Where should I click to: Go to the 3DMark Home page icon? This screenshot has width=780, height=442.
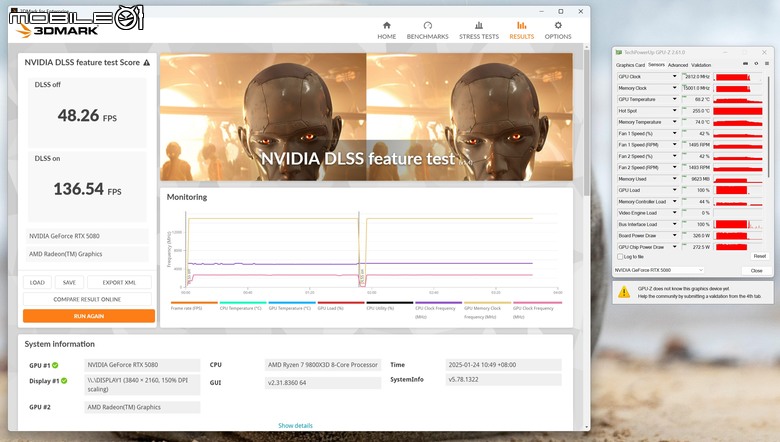coord(387,25)
